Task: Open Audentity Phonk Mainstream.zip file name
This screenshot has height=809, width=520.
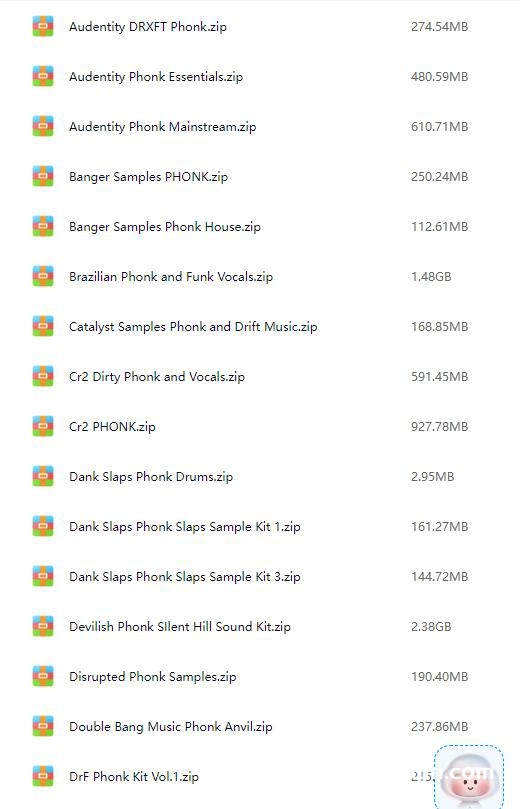Action: tap(162, 126)
